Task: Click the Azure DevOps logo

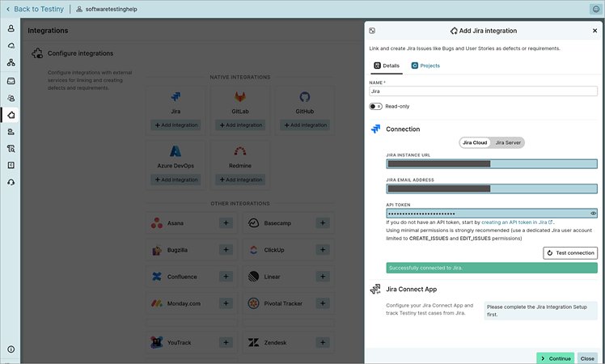Action: 176,151
